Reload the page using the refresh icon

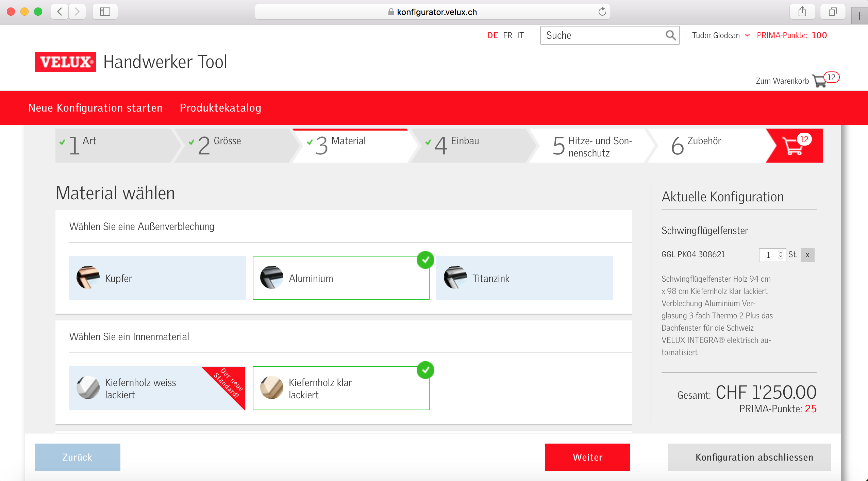pyautogui.click(x=602, y=12)
